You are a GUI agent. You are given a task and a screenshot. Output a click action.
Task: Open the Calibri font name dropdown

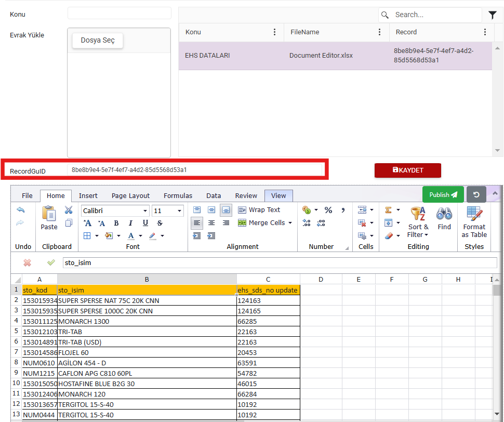tap(145, 211)
